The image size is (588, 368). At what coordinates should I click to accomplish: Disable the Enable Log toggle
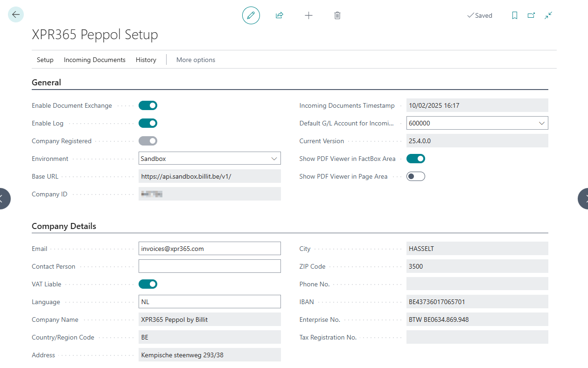(148, 123)
